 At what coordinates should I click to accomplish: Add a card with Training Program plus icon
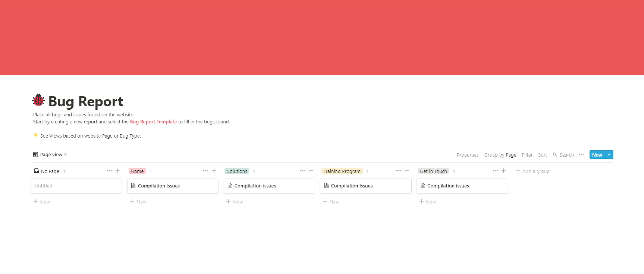(x=407, y=171)
